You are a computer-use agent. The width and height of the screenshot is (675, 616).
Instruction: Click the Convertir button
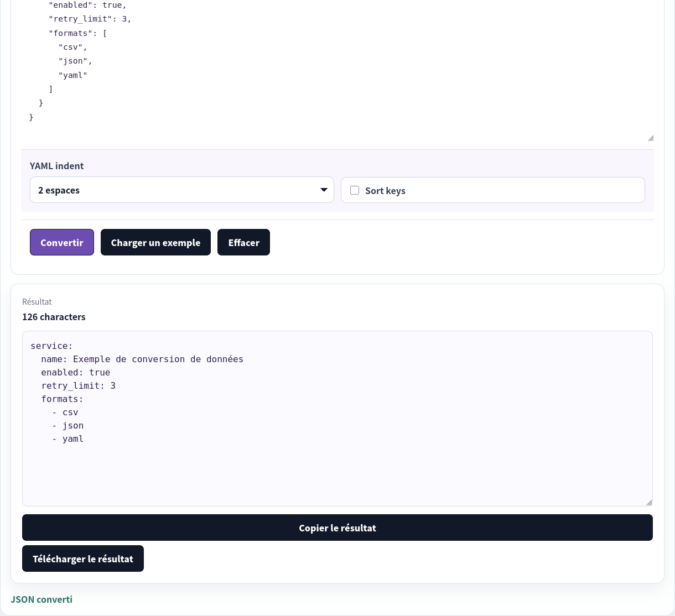click(62, 242)
